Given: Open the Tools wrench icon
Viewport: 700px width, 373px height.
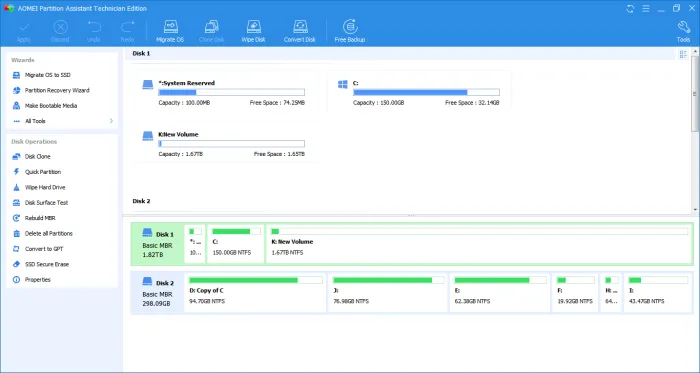Looking at the screenshot, I should (683, 27).
